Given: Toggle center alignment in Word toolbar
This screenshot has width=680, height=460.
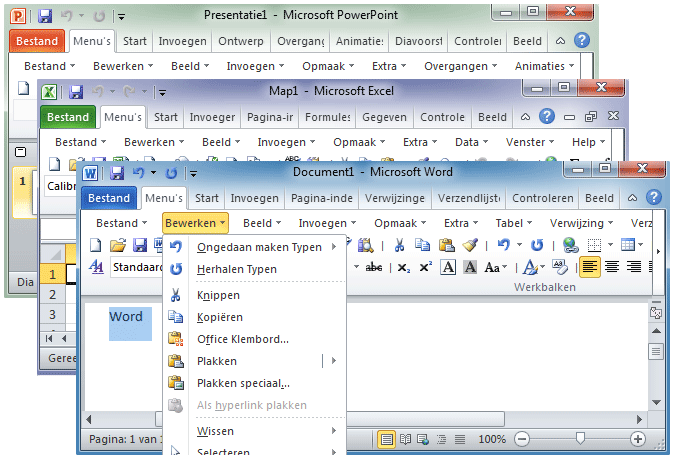Looking at the screenshot, I should pyautogui.click(x=611, y=267).
